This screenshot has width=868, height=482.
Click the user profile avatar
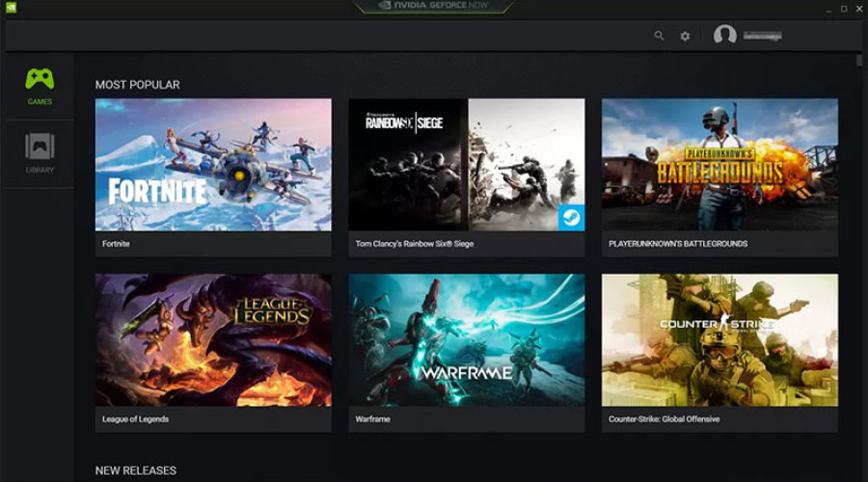(x=724, y=35)
